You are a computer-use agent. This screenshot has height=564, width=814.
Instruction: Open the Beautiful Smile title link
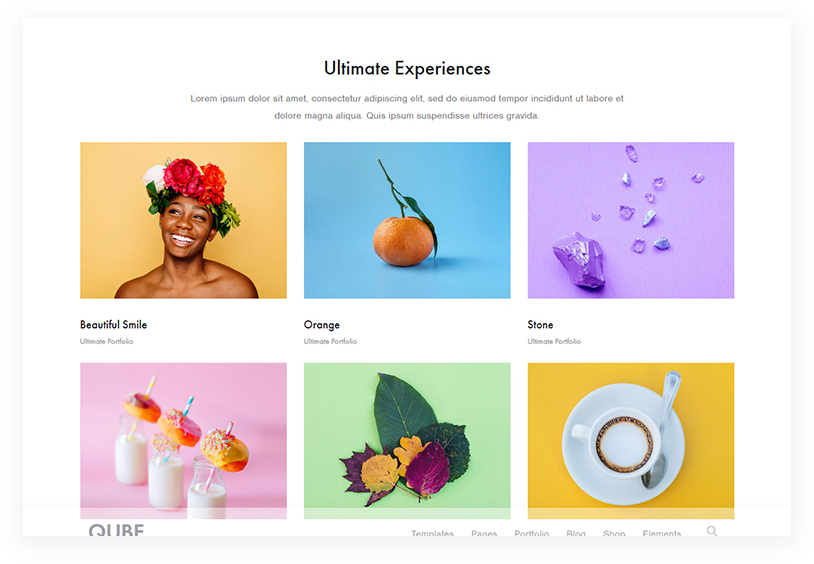[x=113, y=325]
